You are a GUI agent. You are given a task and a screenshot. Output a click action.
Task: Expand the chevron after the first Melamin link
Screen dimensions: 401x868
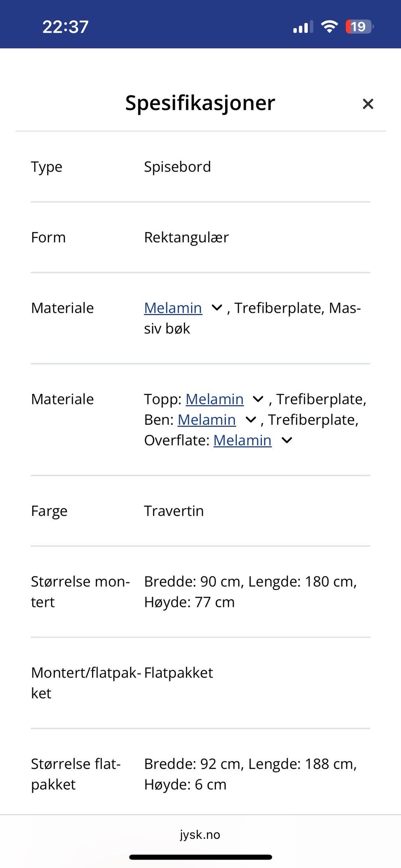click(x=217, y=308)
